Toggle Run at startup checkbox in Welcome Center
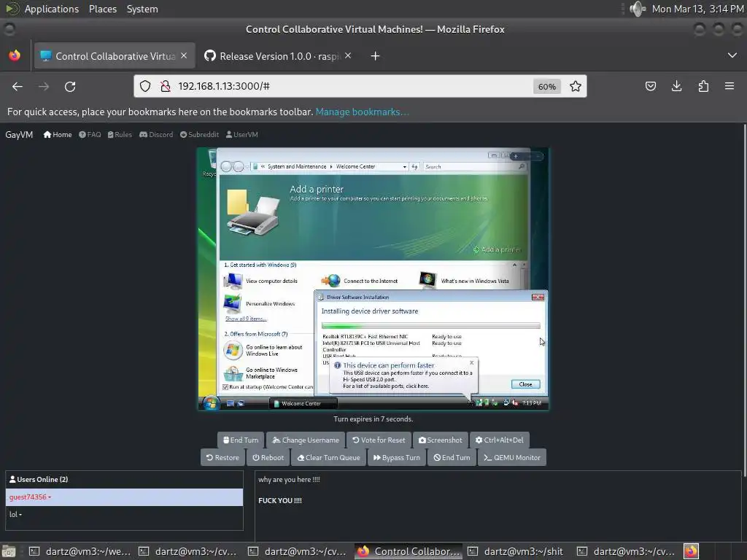The height and width of the screenshot is (560, 747). pyautogui.click(x=225, y=387)
